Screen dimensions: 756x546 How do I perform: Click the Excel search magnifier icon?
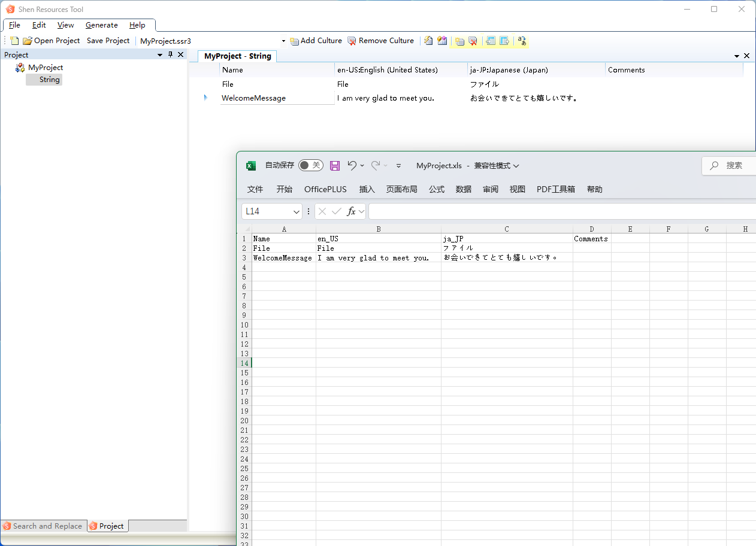click(714, 166)
